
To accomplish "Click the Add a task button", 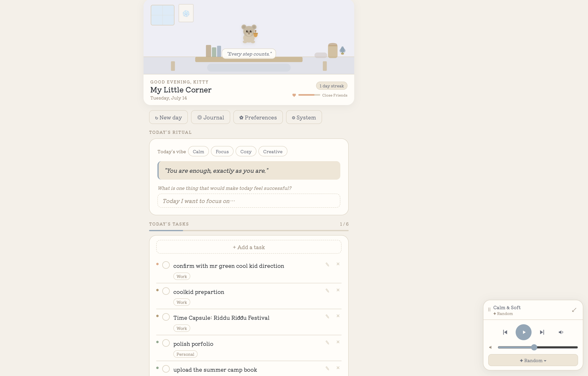I will click(249, 247).
